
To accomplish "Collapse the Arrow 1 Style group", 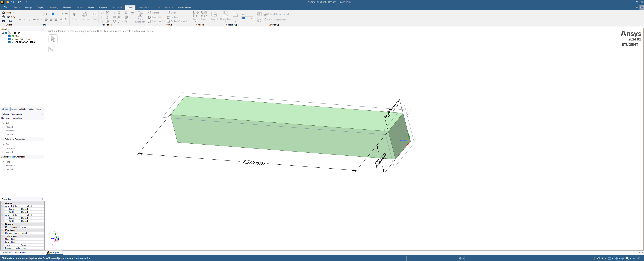I will point(2,206).
